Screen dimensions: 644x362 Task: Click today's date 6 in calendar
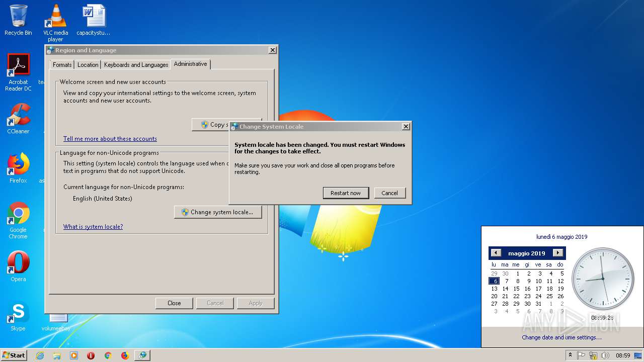[x=494, y=281]
